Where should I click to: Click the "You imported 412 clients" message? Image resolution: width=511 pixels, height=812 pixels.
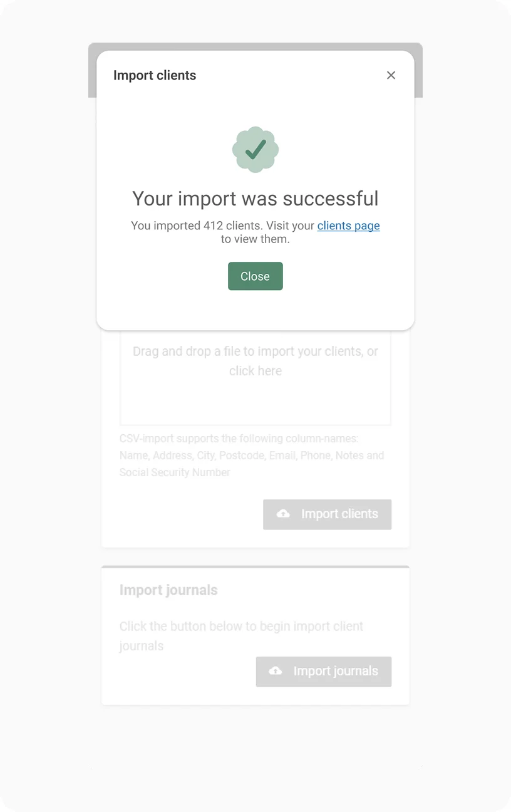(222, 226)
